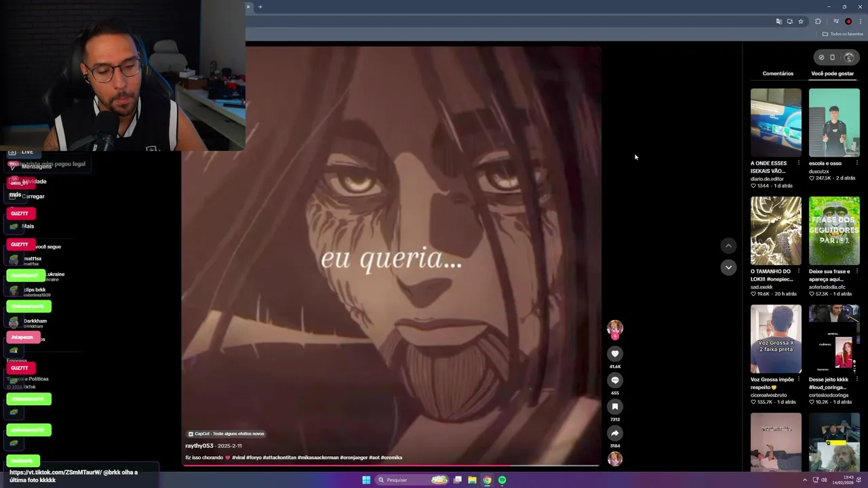
Task: Go to next video with down chevron
Action: point(728,267)
